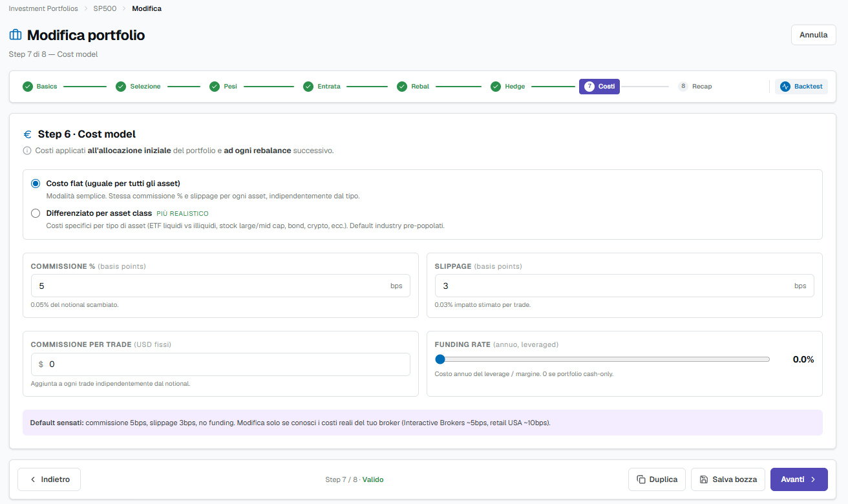848x504 pixels.
Task: Click SP500 breadcrumb link
Action: click(x=105, y=8)
